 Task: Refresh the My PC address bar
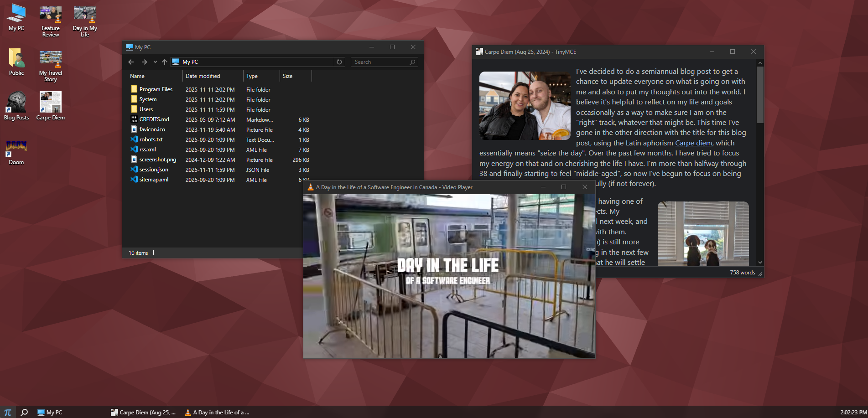[x=339, y=62]
